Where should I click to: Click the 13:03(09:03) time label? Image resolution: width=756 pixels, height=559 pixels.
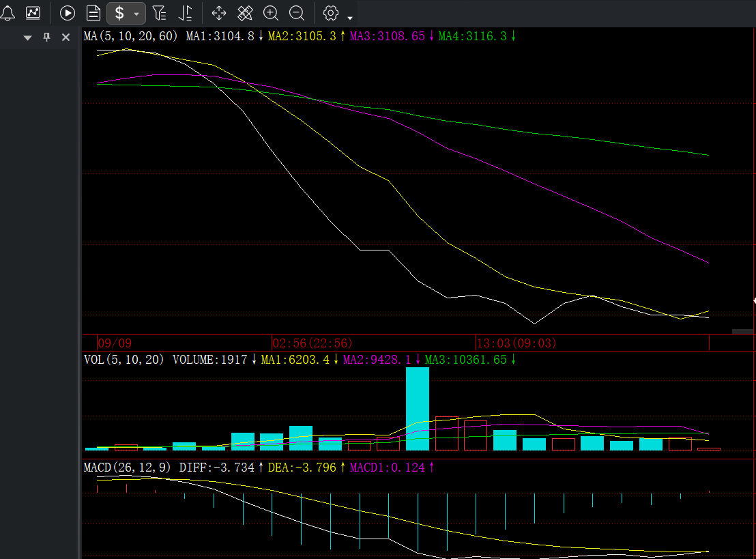click(517, 343)
